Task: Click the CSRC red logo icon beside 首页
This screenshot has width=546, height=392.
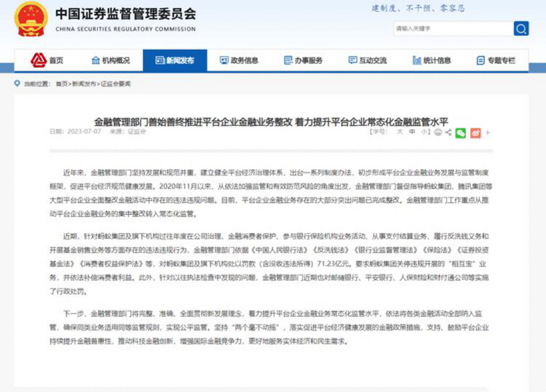Action: 39,60
